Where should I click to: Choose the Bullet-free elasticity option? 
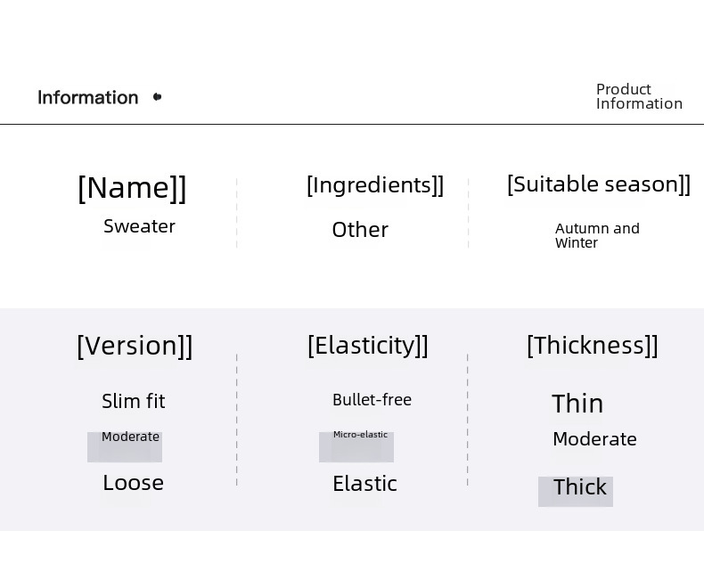[x=372, y=400]
